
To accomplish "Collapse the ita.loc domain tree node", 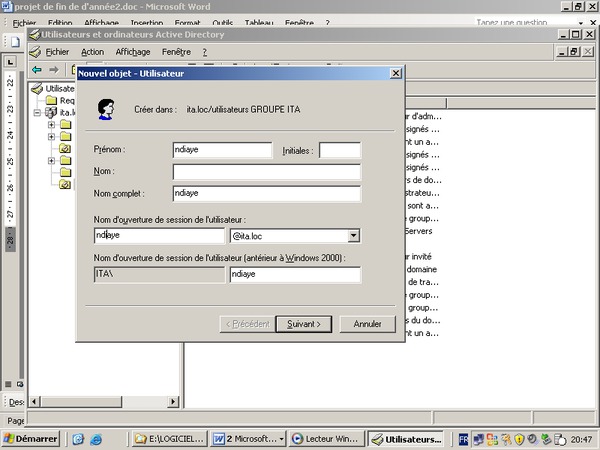I will (x=37, y=113).
